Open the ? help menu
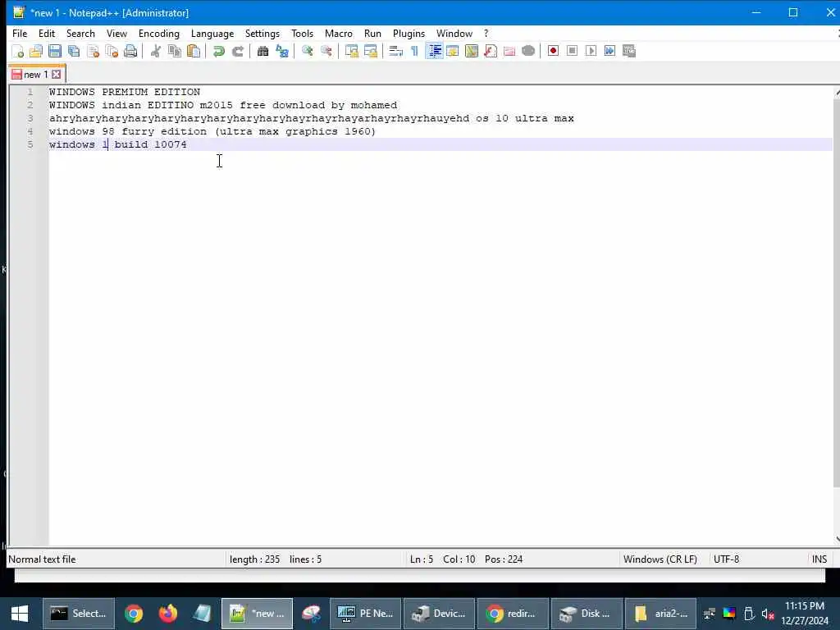This screenshot has width=840, height=630. click(486, 33)
